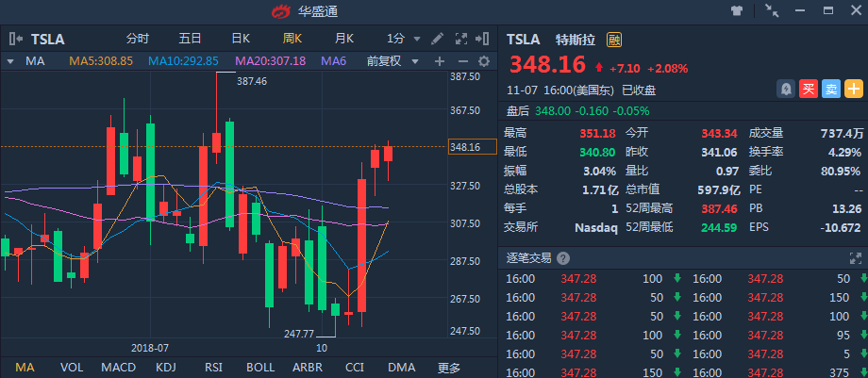Expand tick trades panel icon
This screenshot has height=378, width=868.
[x=856, y=258]
